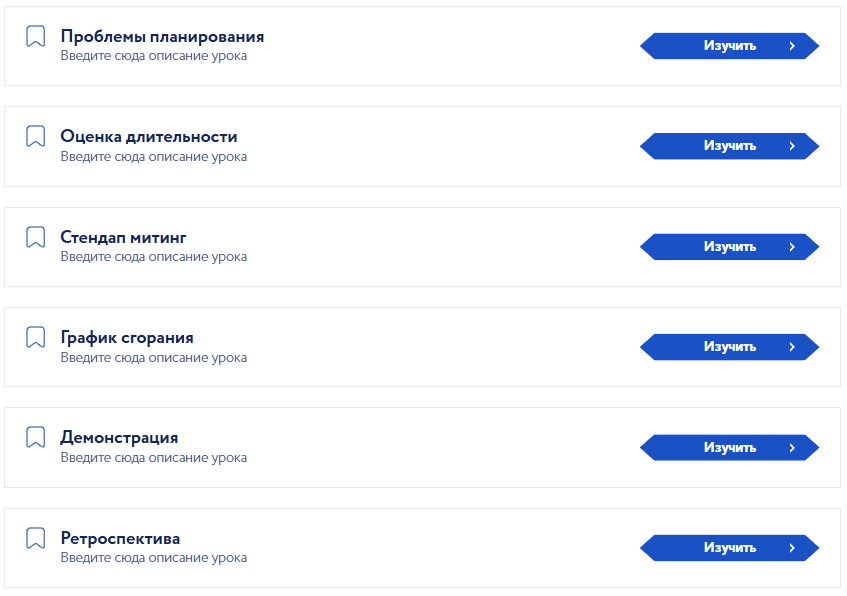
Task: Toggle the bookmark icon for Ретроспектива
Action: tap(36, 538)
